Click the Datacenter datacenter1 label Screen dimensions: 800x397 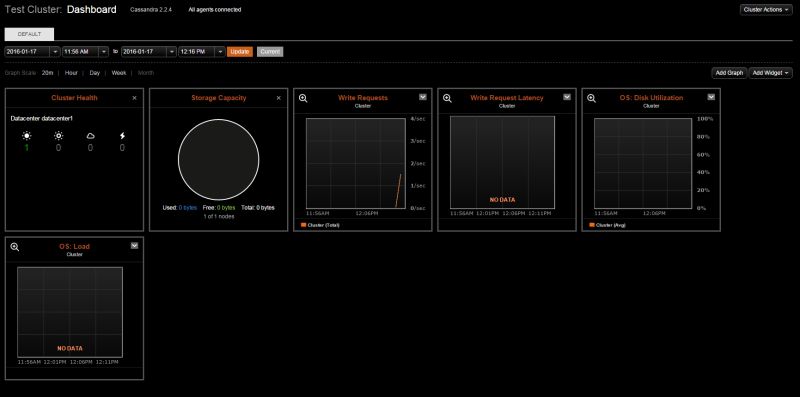click(42, 118)
